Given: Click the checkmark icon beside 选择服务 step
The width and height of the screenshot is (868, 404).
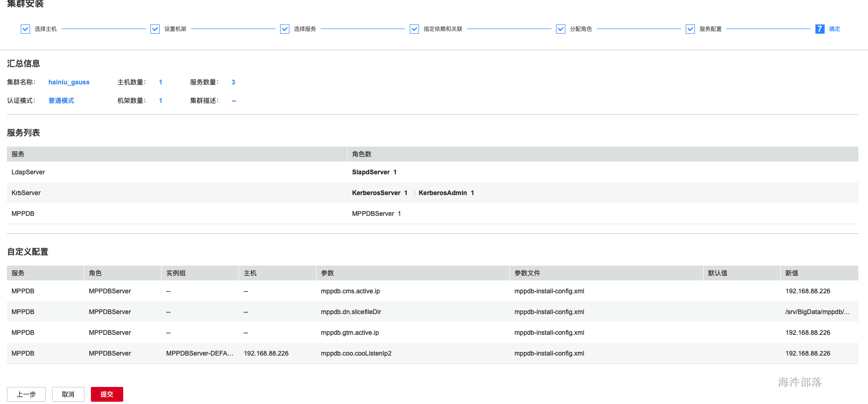Looking at the screenshot, I should tap(285, 29).
